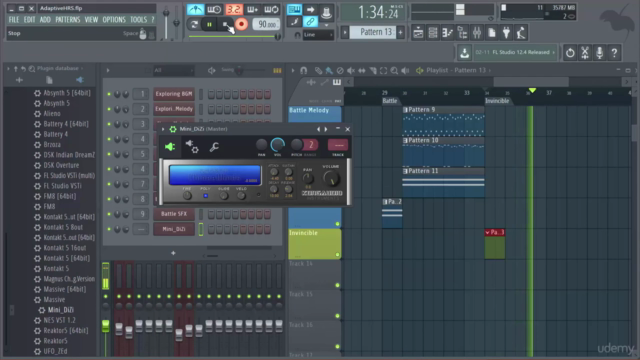Open the ADD menu
The height and width of the screenshot is (360, 640).
[45, 20]
